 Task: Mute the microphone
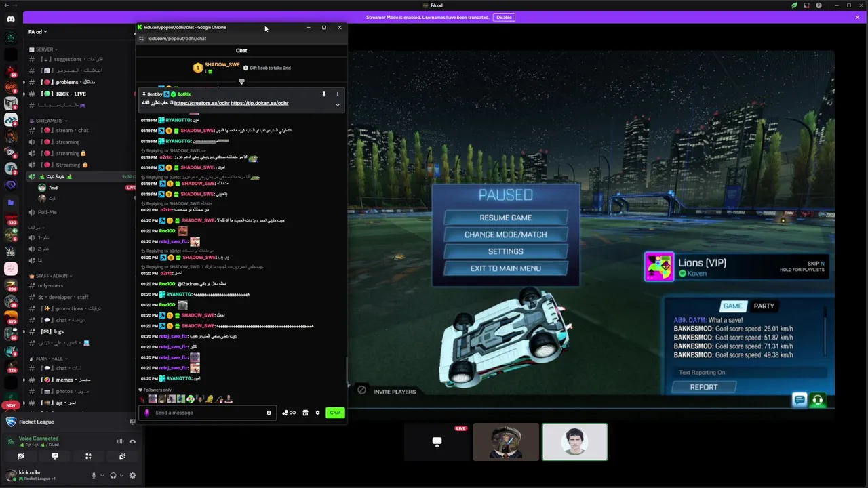(x=94, y=475)
